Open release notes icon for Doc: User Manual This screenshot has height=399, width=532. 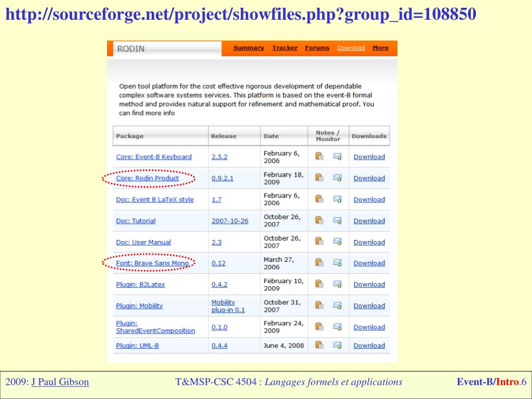pyautogui.click(x=320, y=242)
